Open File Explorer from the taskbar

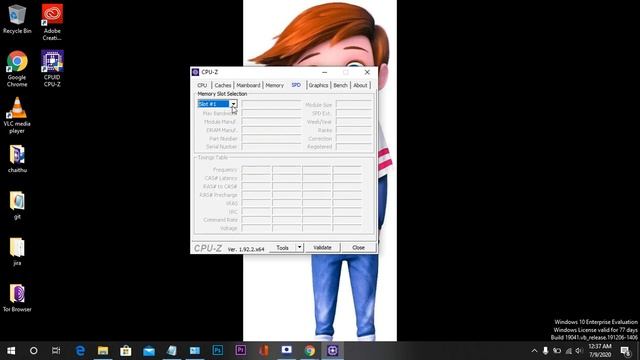(x=103, y=351)
